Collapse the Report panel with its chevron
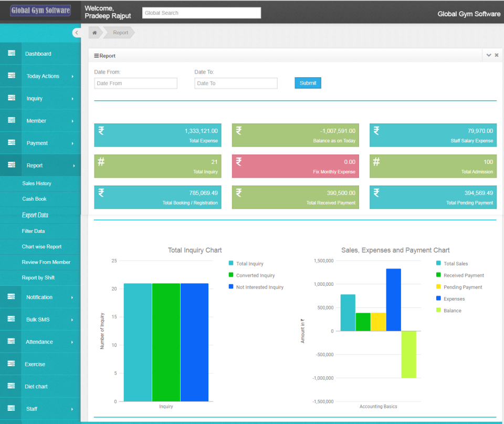 [x=489, y=55]
